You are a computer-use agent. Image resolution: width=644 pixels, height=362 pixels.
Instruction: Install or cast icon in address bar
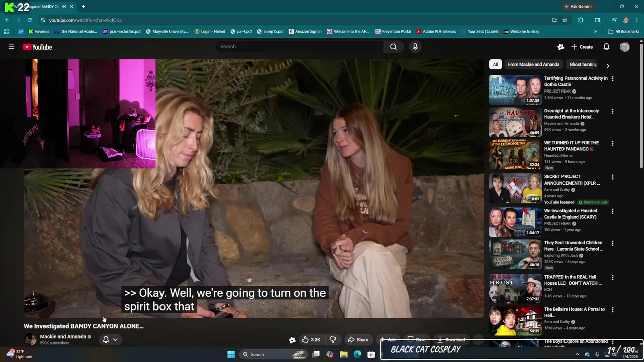coord(554,20)
